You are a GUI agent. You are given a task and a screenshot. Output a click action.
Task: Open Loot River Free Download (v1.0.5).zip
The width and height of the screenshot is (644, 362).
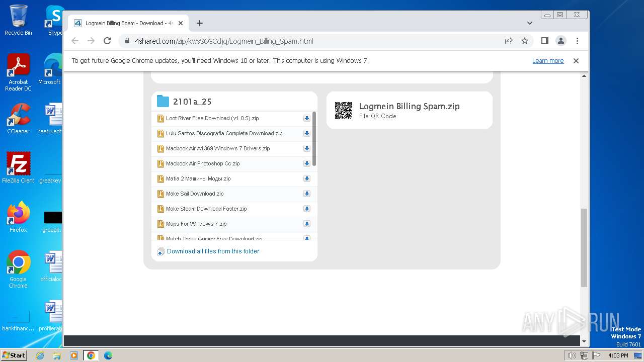coord(212,118)
